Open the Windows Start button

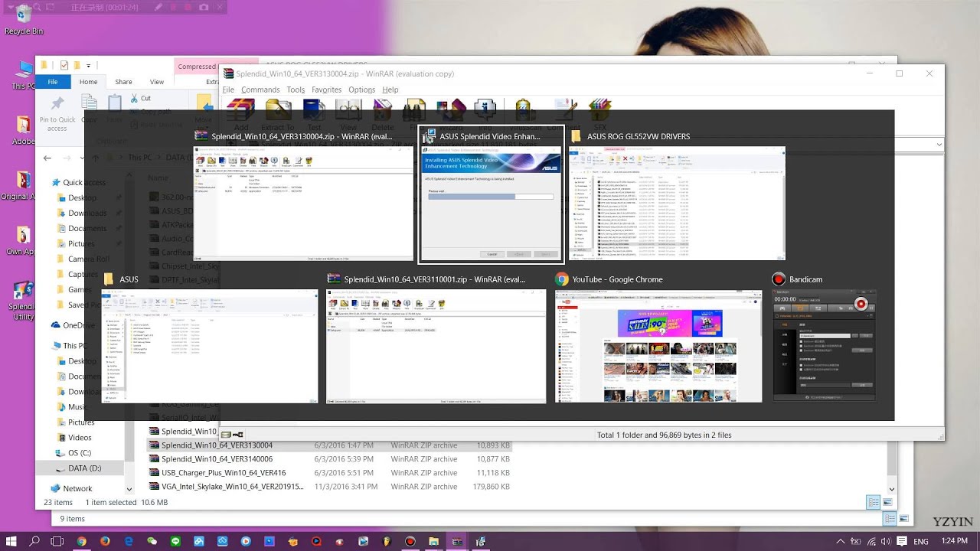coord(11,541)
